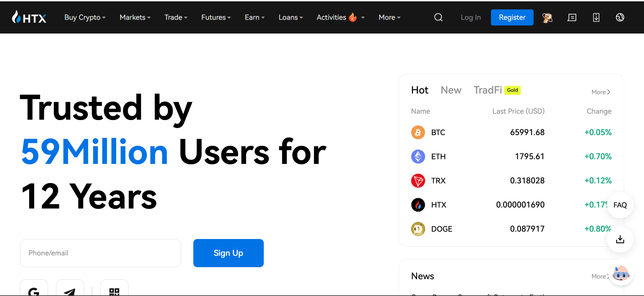Click the ETH row name

tap(438, 157)
